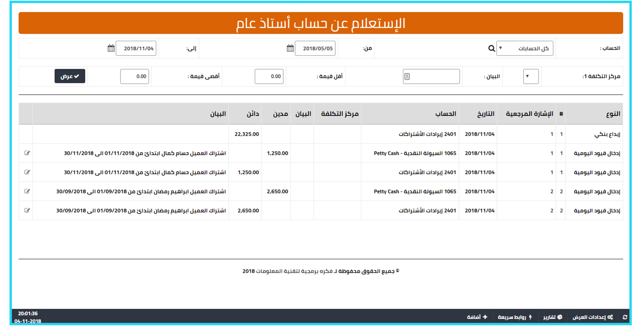Click edit icon for debit 2,650.00 ابراهيم رمضان row
The height and width of the screenshot is (328, 644).
tap(27, 191)
